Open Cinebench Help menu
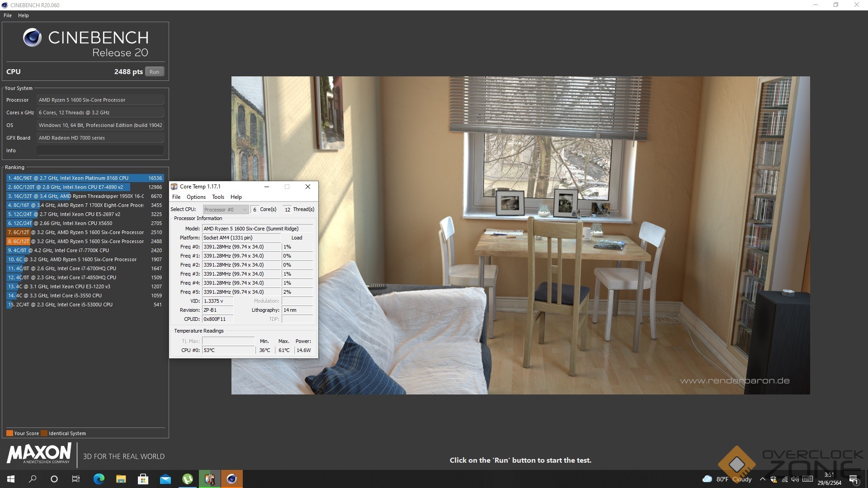The height and width of the screenshot is (488, 868). 24,15
